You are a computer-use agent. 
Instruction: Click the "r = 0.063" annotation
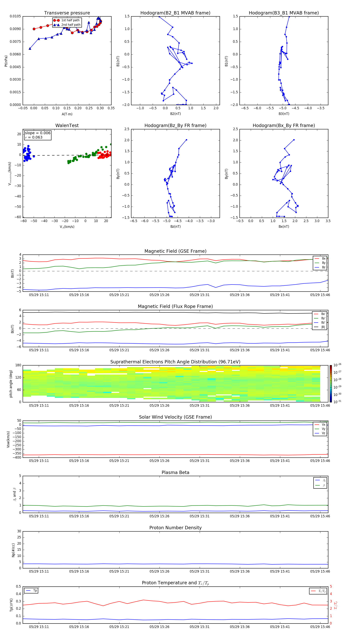[x=34, y=137]
